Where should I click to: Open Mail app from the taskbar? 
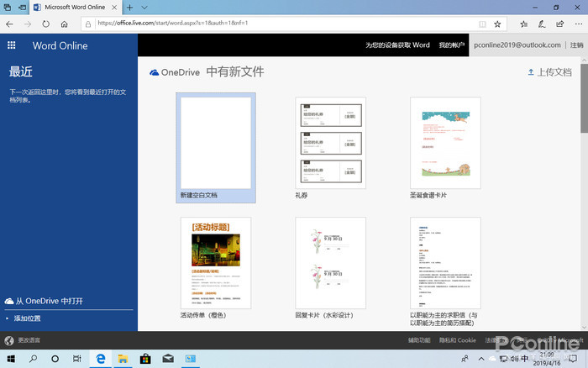click(167, 359)
